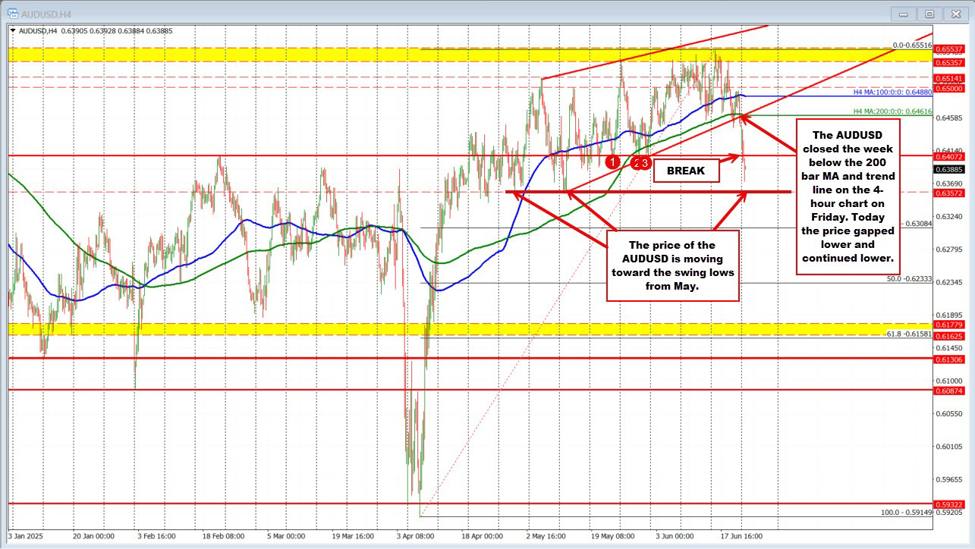975x549 pixels.
Task: Click the 3 Apr 08:00 date on time axis
Action: pyautogui.click(x=415, y=536)
